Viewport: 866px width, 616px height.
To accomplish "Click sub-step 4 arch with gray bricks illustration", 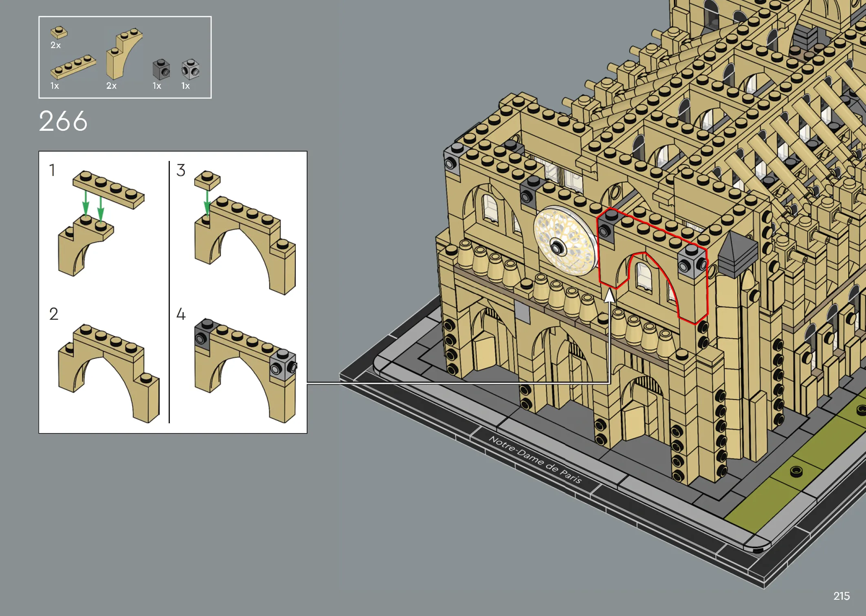I will [246, 370].
